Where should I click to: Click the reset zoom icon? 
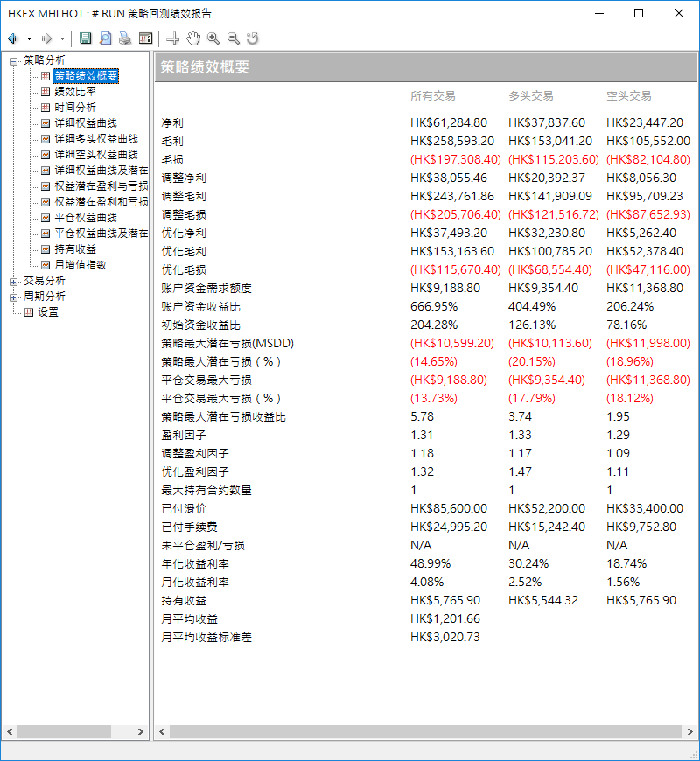[x=252, y=38]
